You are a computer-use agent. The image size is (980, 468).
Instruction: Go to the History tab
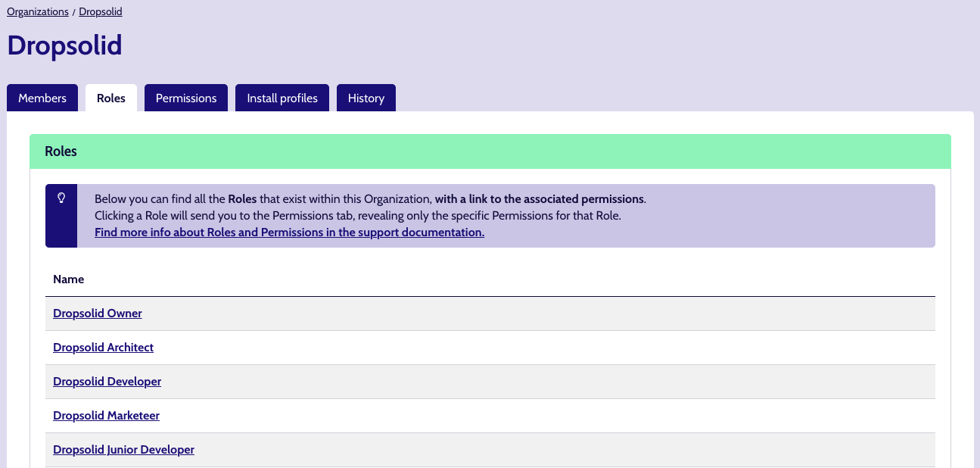click(x=366, y=98)
